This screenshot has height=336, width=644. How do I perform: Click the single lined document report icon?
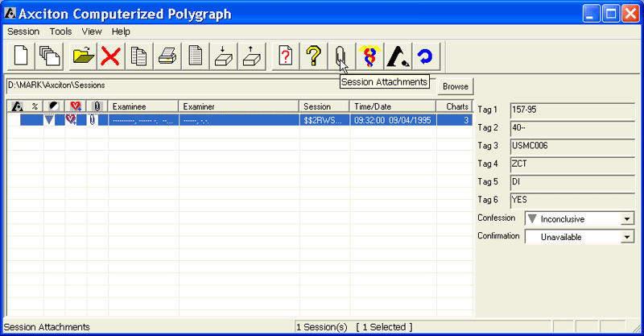[x=196, y=56]
